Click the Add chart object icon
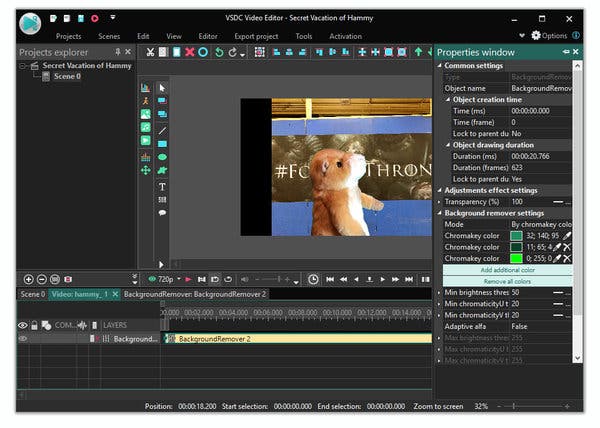The width and height of the screenshot is (600, 428). pos(145,88)
